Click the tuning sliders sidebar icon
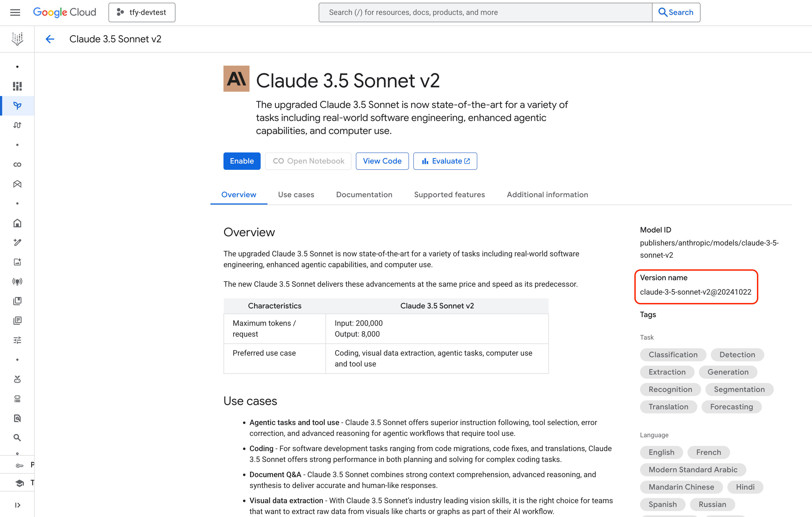 (17, 340)
